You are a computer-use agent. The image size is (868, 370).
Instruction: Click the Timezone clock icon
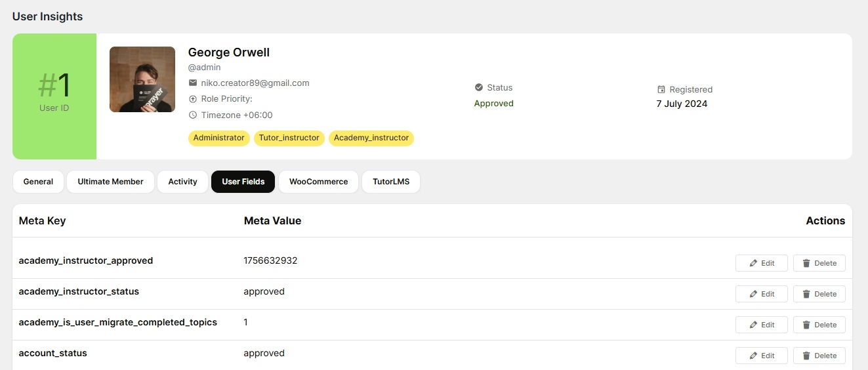pyautogui.click(x=193, y=115)
